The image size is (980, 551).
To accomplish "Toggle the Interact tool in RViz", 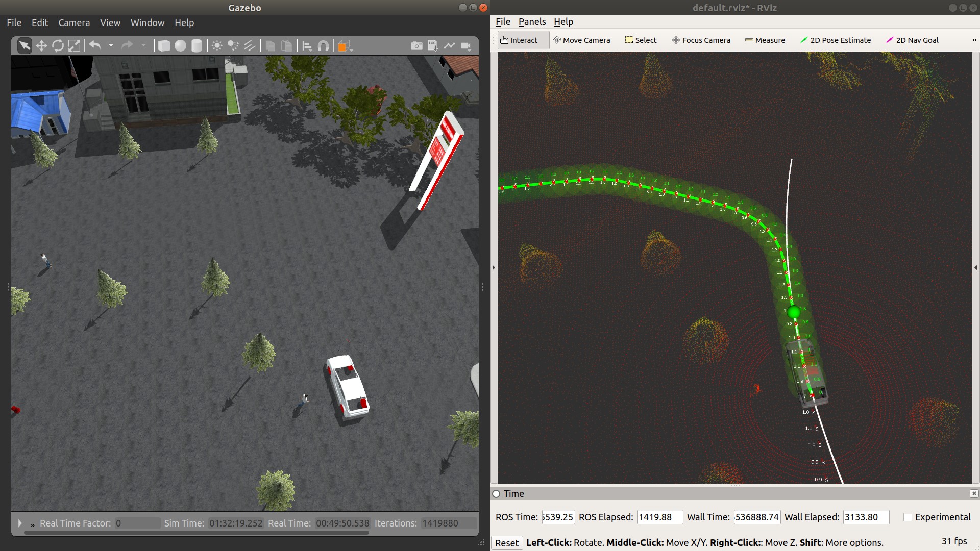I will click(519, 40).
